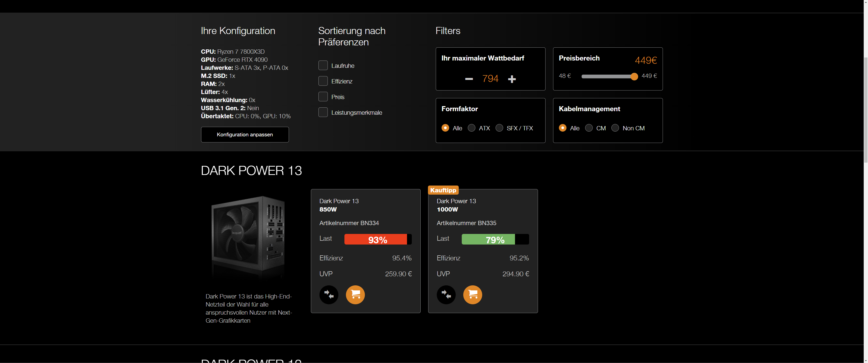Screen dimensions: 868x363
Task: Choose SFX / TFX form factor
Action: (499, 128)
